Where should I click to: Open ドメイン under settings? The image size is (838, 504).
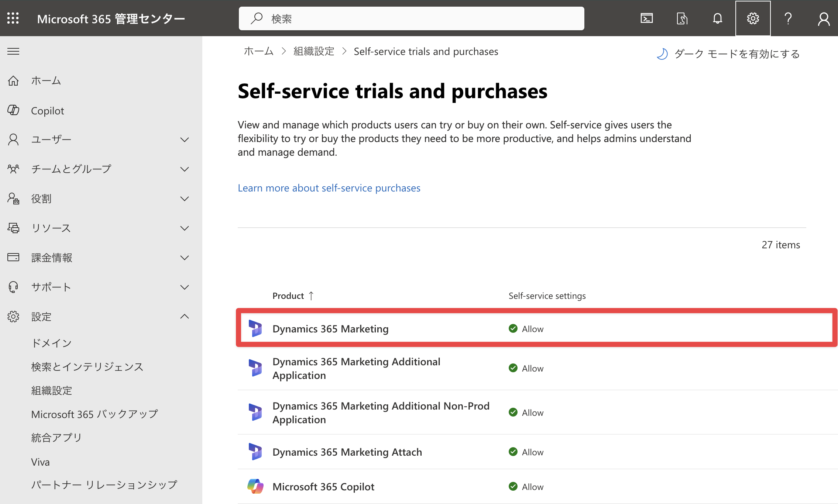pos(51,343)
